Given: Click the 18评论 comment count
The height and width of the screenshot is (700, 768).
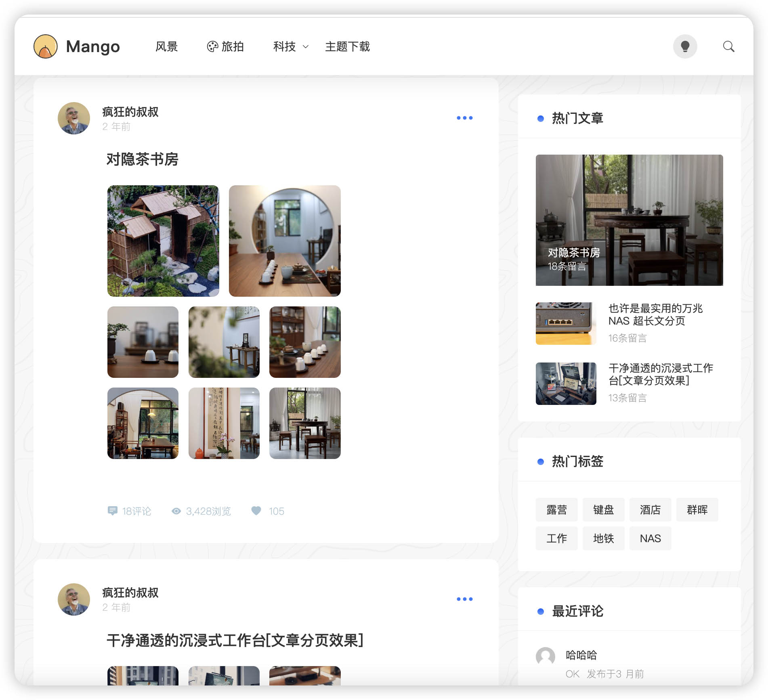Looking at the screenshot, I should [x=137, y=511].
